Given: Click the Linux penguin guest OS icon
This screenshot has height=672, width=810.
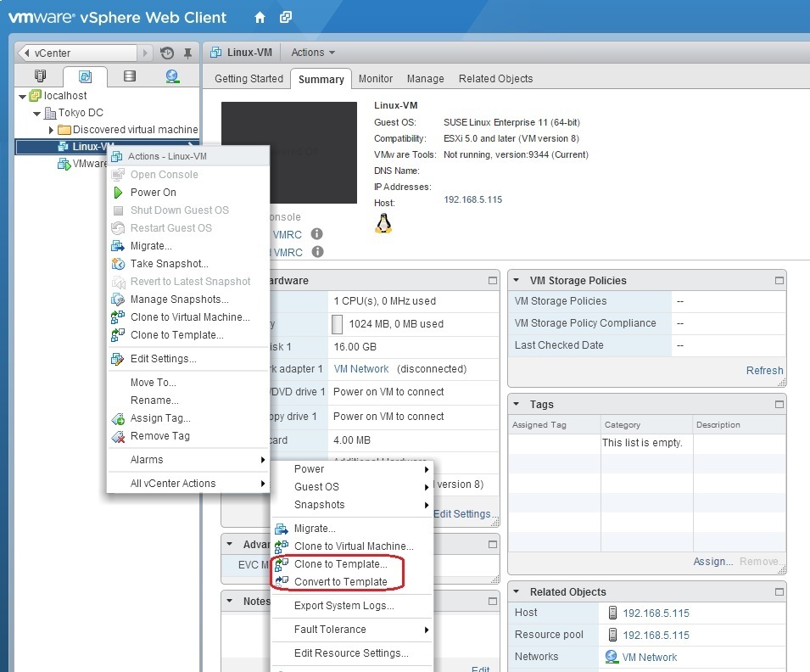Looking at the screenshot, I should coord(383,224).
